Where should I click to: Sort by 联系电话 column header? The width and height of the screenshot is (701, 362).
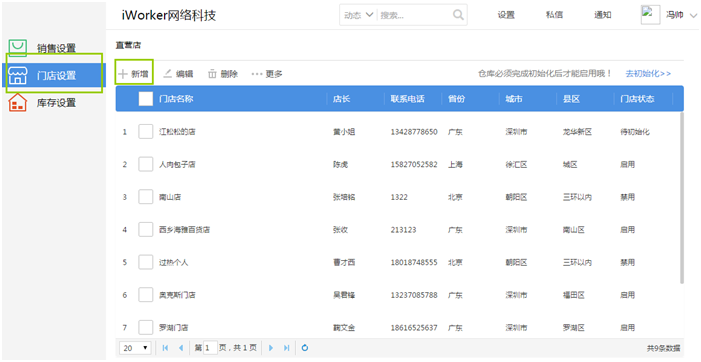pyautogui.click(x=407, y=99)
